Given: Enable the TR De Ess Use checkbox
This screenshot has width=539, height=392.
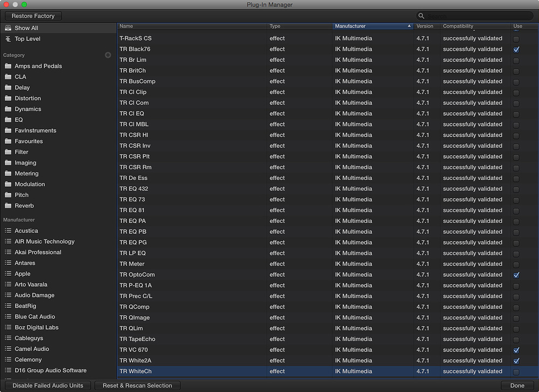Looking at the screenshot, I should point(516,178).
